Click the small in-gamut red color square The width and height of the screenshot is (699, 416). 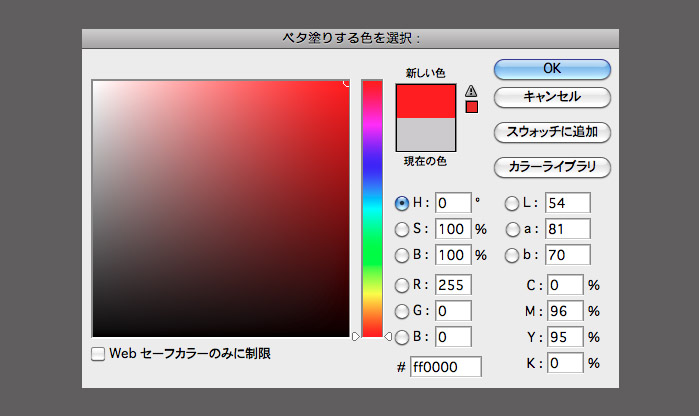point(472,107)
